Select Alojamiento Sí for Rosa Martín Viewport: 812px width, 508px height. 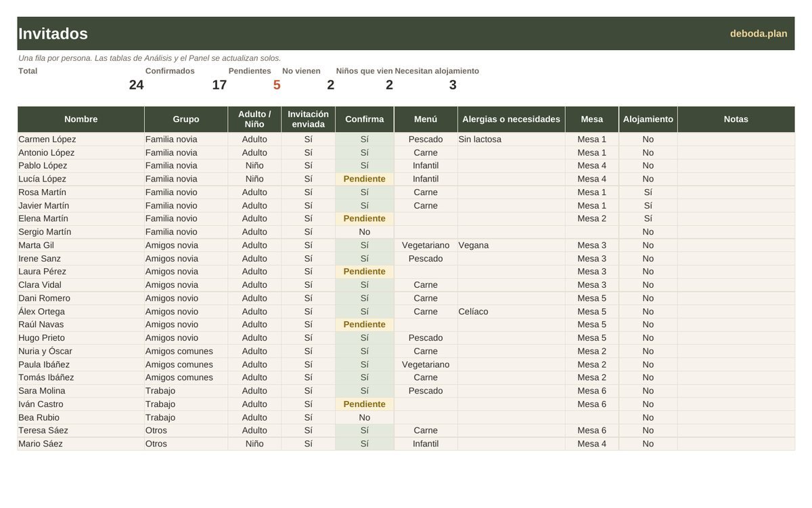(648, 192)
